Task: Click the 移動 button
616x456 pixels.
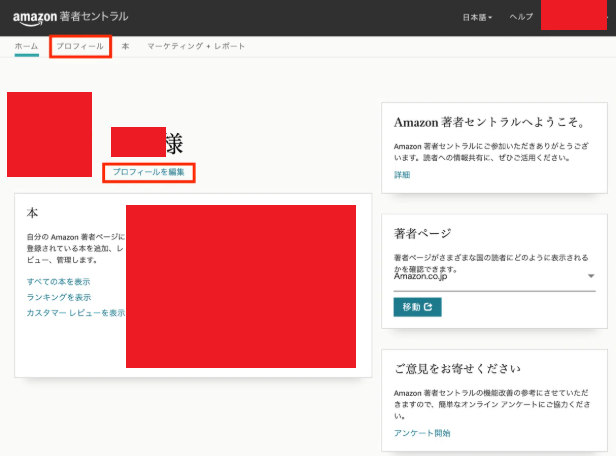Action: (417, 307)
